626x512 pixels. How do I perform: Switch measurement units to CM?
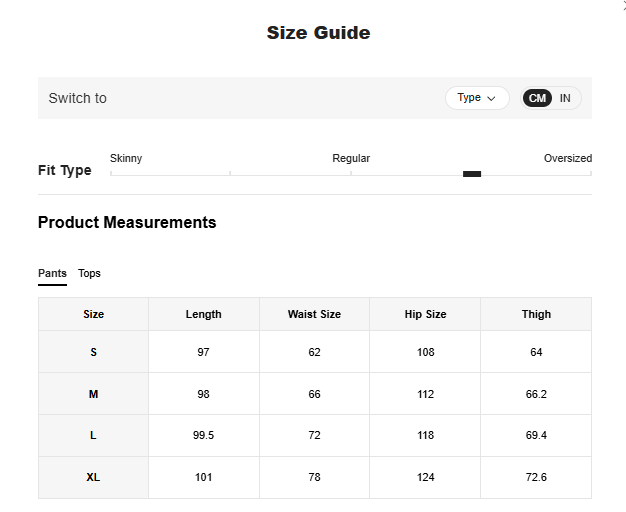coord(537,98)
